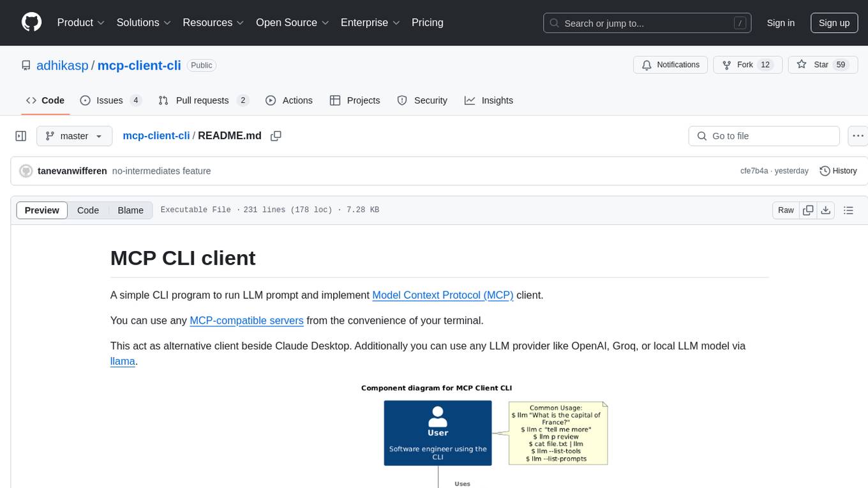This screenshot has width=868, height=488.
Task: Open the GitHub homepage logo
Action: click(31, 22)
